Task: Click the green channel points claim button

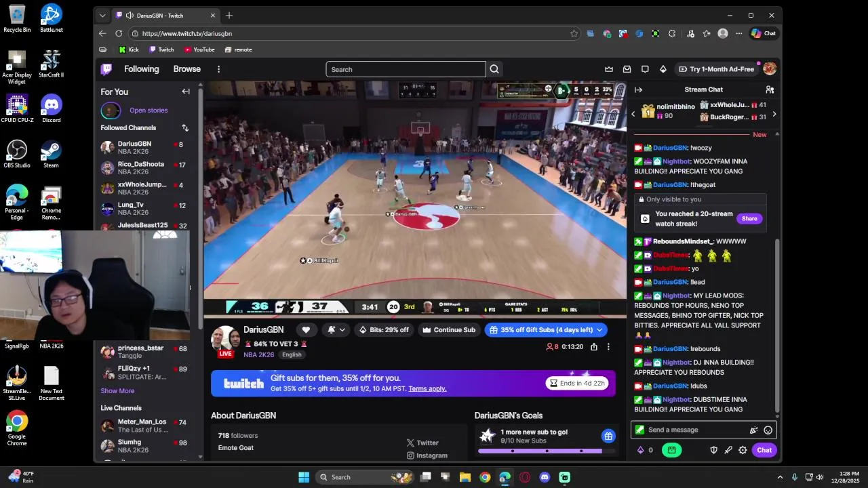Action: (x=672, y=450)
